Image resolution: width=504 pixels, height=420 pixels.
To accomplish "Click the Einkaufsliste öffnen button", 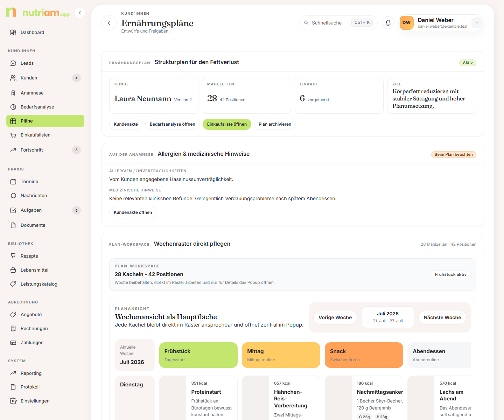I will coord(227,124).
